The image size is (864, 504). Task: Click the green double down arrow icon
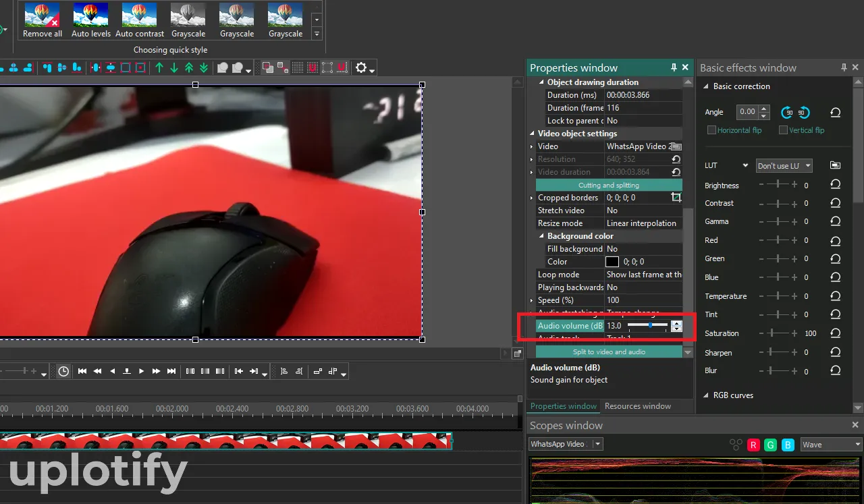204,67
